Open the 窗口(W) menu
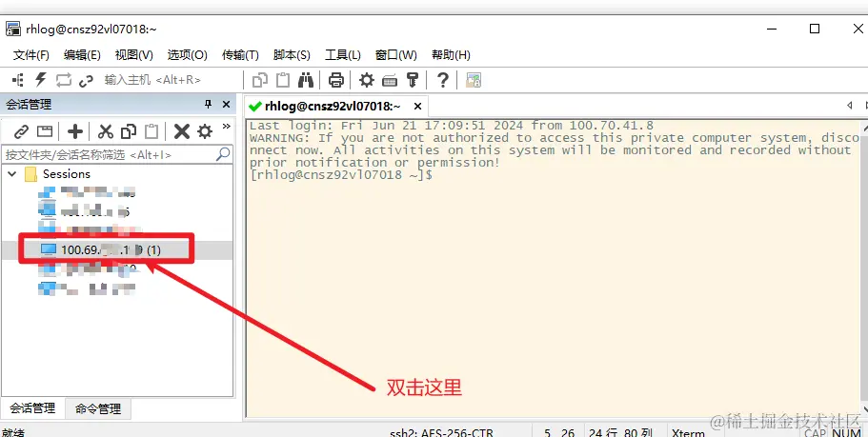 pos(395,55)
